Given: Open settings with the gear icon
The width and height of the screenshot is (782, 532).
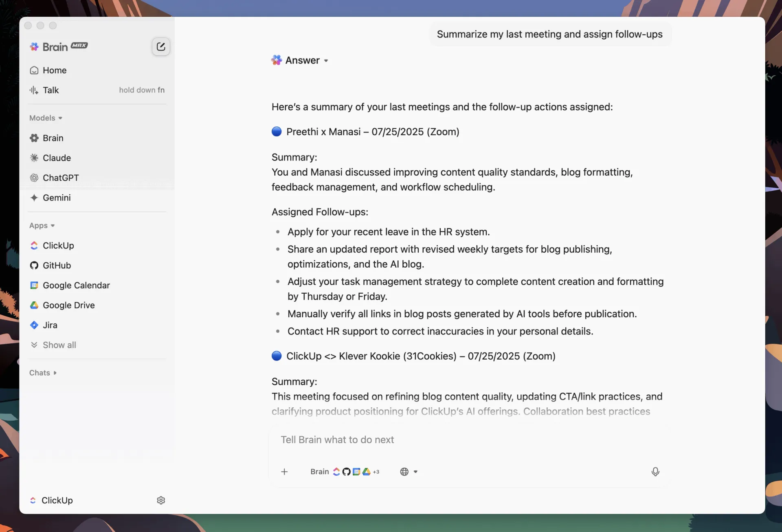Looking at the screenshot, I should [161, 500].
